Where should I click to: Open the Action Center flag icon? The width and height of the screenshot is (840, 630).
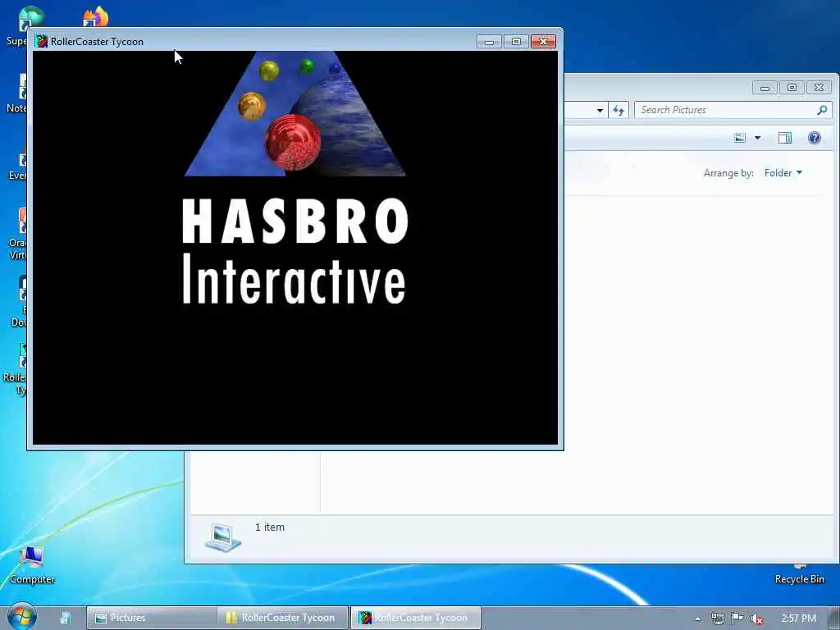click(x=737, y=619)
